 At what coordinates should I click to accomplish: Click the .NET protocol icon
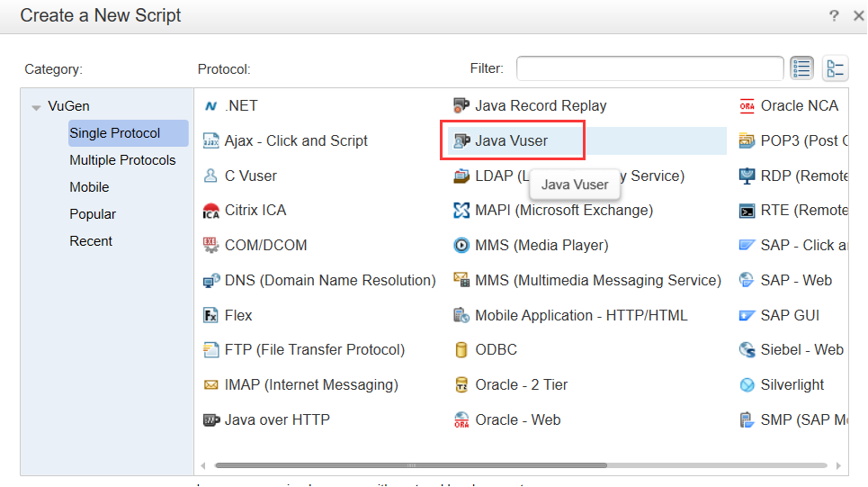[x=210, y=106]
